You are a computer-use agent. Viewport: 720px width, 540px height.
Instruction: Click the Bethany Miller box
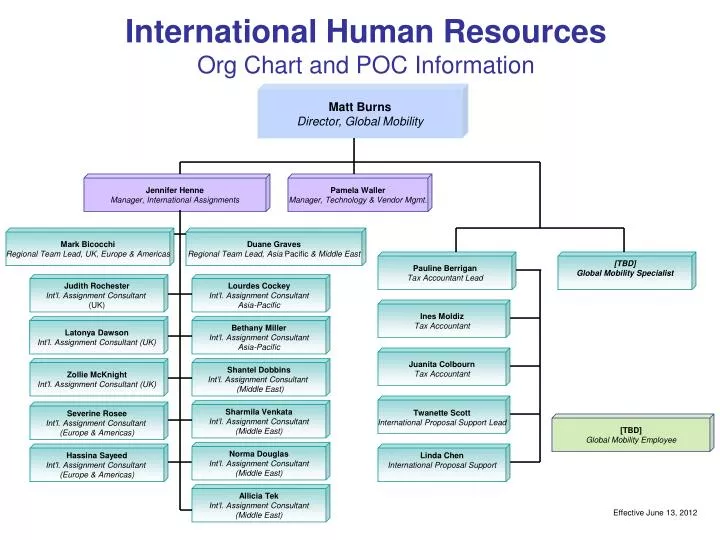(x=261, y=336)
